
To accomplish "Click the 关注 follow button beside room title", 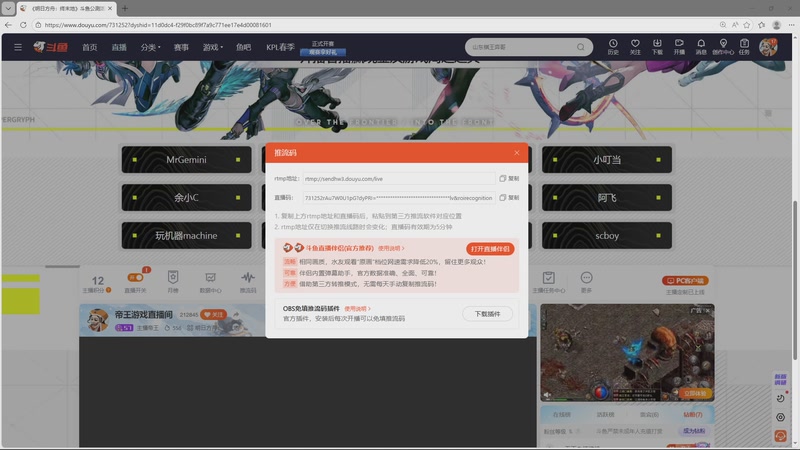I will point(213,315).
